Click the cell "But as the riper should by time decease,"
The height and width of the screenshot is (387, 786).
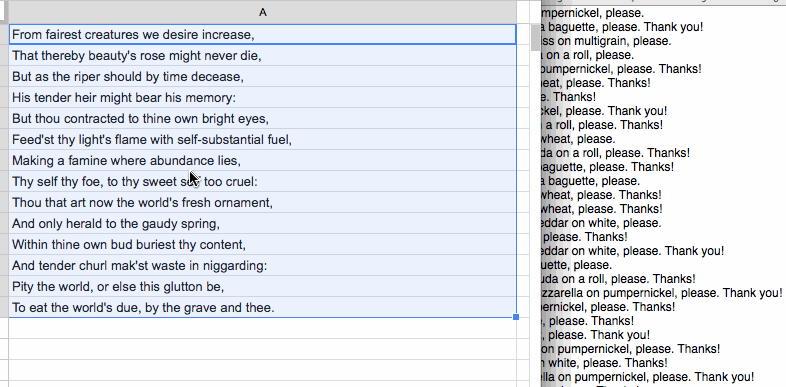(x=262, y=77)
